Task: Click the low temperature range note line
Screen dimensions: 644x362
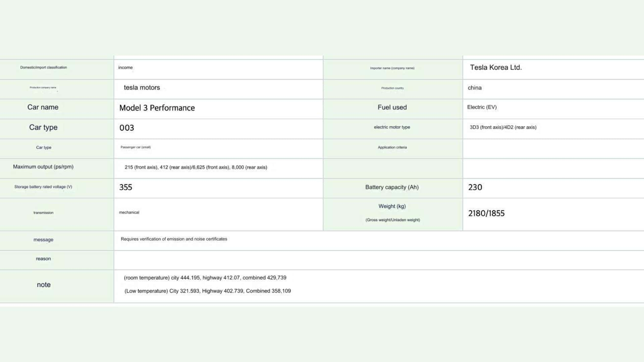Action: [207, 291]
